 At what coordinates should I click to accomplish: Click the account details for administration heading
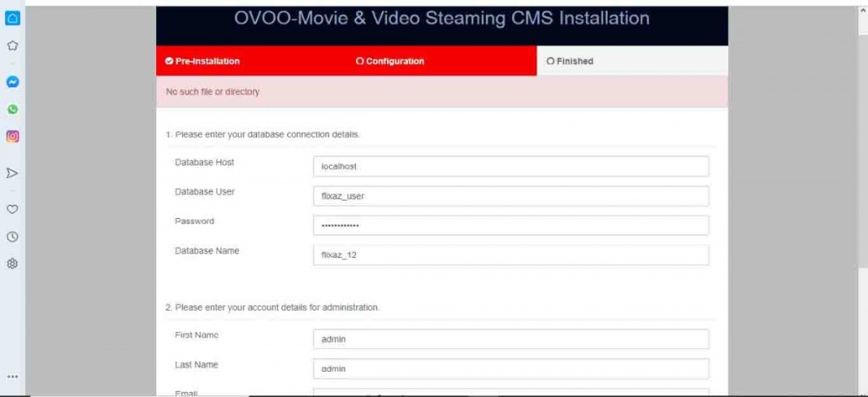(273, 308)
